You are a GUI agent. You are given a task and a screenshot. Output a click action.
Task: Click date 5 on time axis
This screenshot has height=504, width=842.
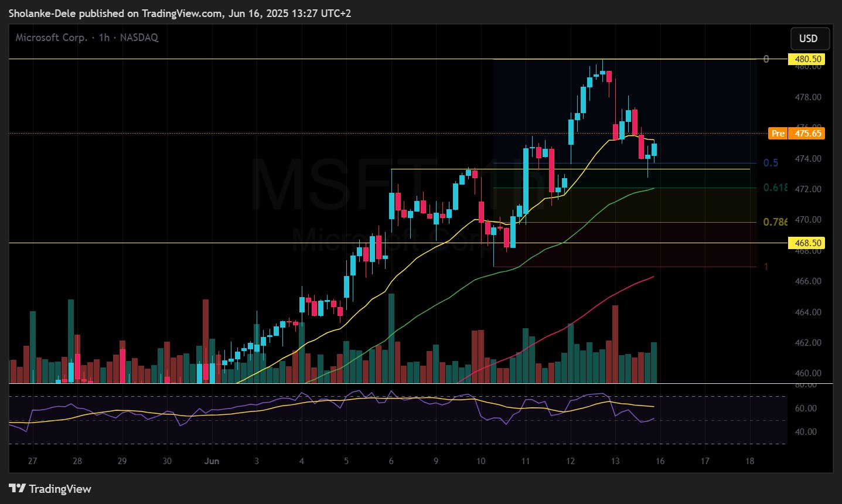click(x=346, y=461)
